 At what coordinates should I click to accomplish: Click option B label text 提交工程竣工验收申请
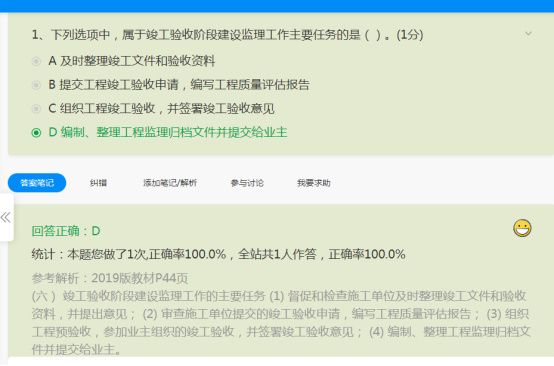179,85
